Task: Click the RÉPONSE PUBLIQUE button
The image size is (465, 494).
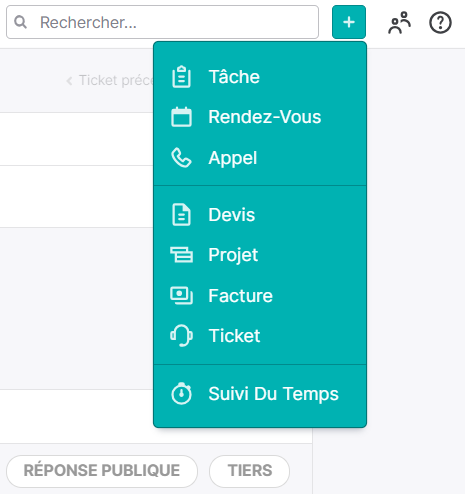Action: [x=102, y=471]
